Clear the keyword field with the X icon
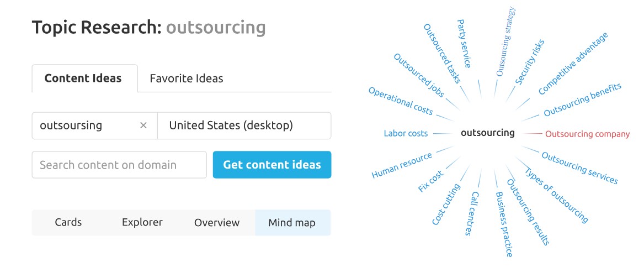644x267 pixels. coord(143,125)
